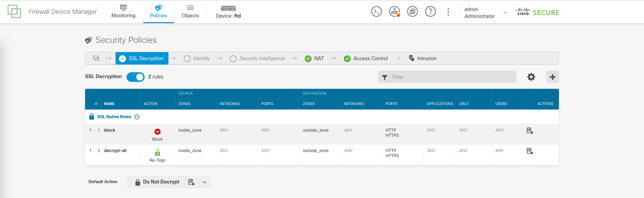This screenshot has height=198, width=644.
Task: Click logging icon for block rule
Action: pos(530,131)
